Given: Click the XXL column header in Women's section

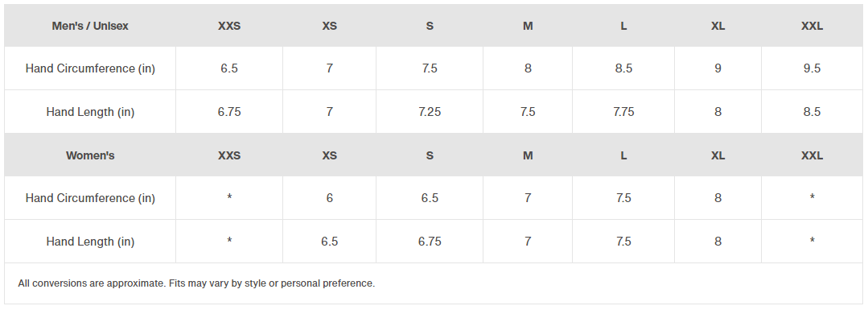Looking at the screenshot, I should (812, 156).
